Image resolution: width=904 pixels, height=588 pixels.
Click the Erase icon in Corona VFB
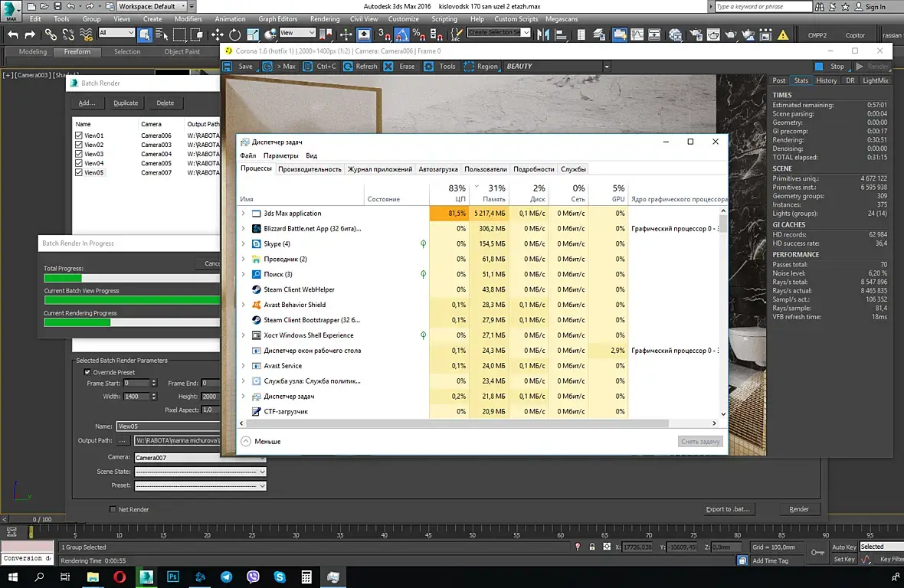(388, 67)
